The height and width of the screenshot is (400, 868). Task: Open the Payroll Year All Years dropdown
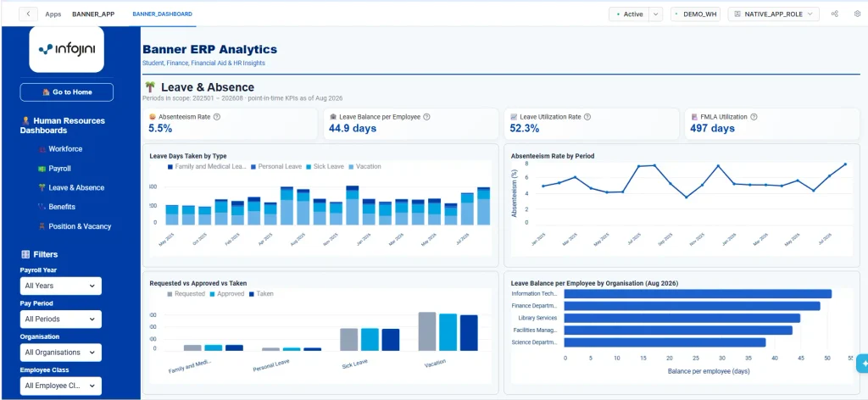pos(61,286)
